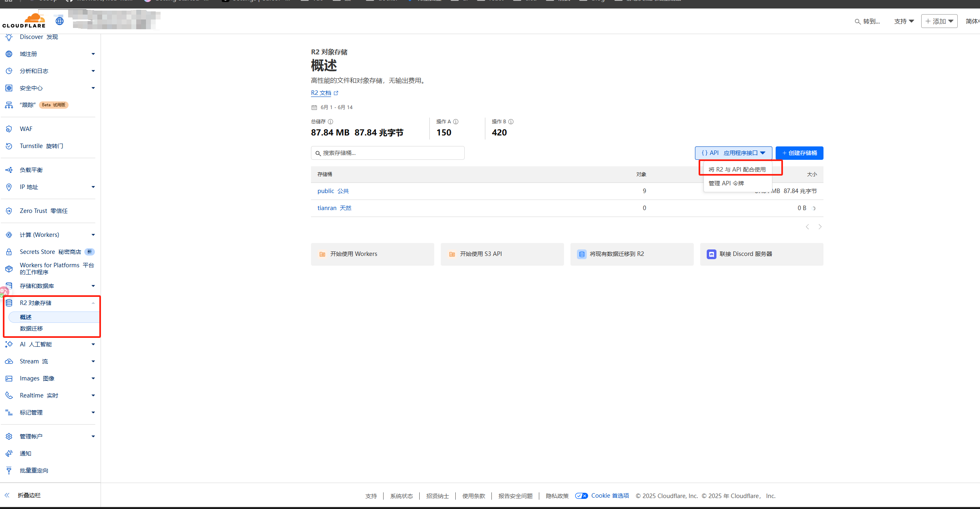Click the globe icon beside the logo
The width and height of the screenshot is (980, 509).
(60, 21)
